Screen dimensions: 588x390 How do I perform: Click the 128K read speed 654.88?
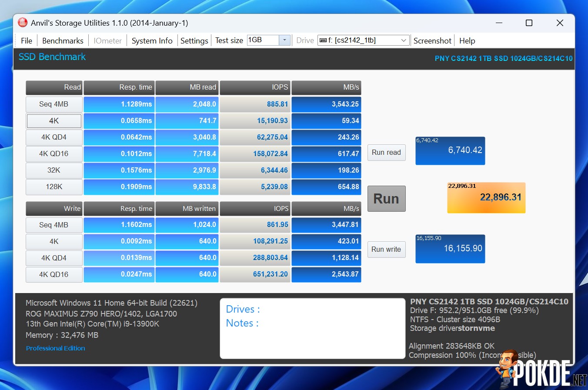326,187
